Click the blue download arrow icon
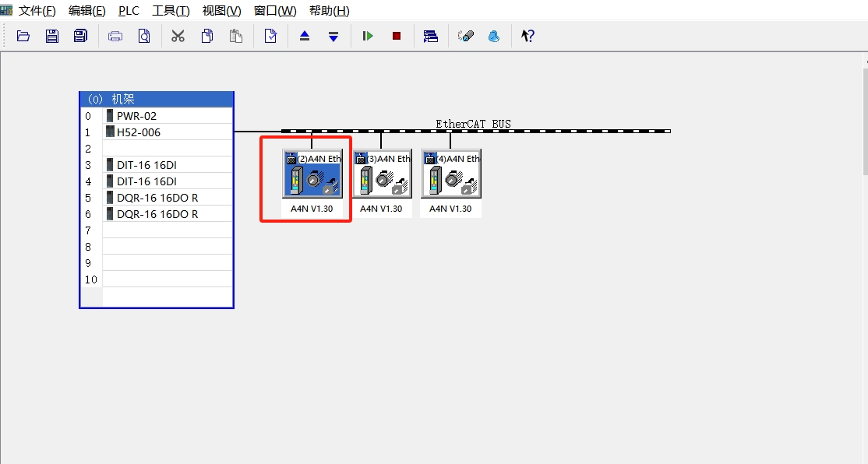868x464 pixels. 333,36
